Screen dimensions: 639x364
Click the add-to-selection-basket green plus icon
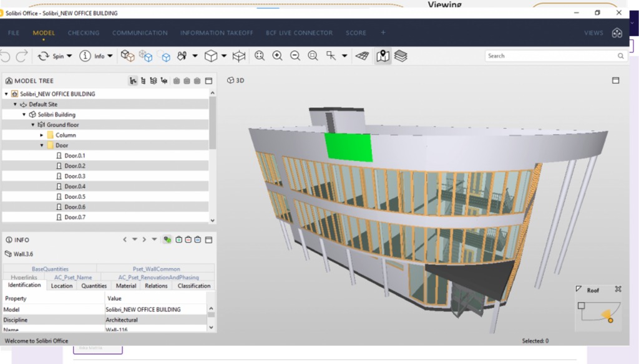pos(178,239)
